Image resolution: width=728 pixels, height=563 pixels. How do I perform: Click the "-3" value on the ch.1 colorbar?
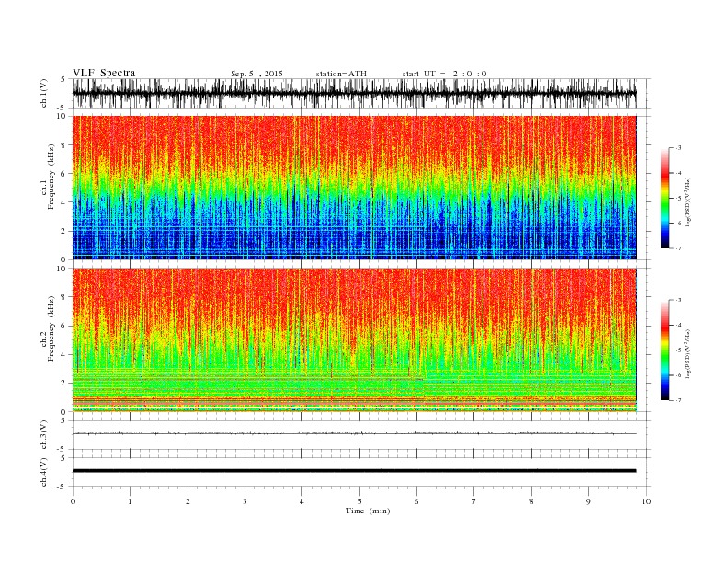pyautogui.click(x=678, y=148)
